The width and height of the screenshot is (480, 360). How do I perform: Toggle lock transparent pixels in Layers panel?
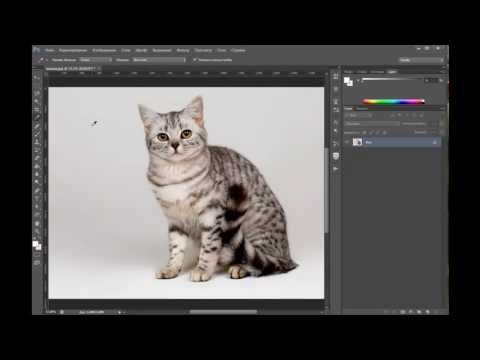coord(365,132)
